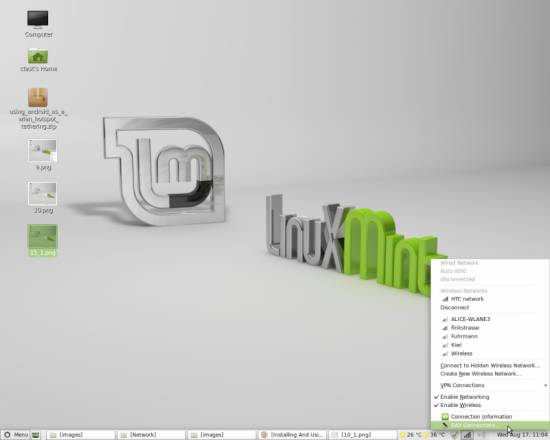This screenshot has height=440, width=550.
Task: Choose Create New Wireless Network
Action: tap(489, 374)
